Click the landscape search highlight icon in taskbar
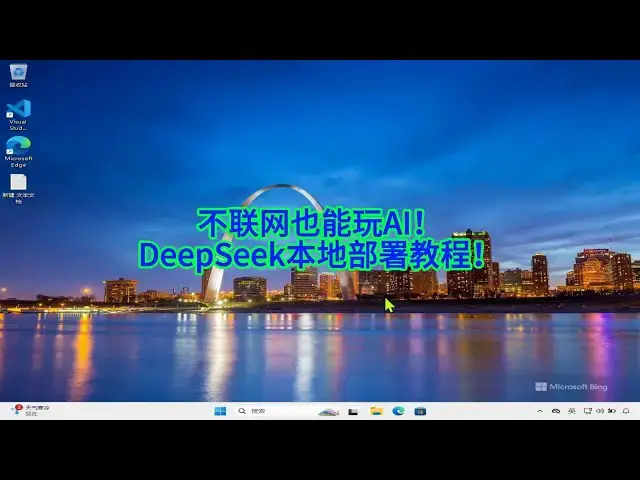 click(x=329, y=411)
